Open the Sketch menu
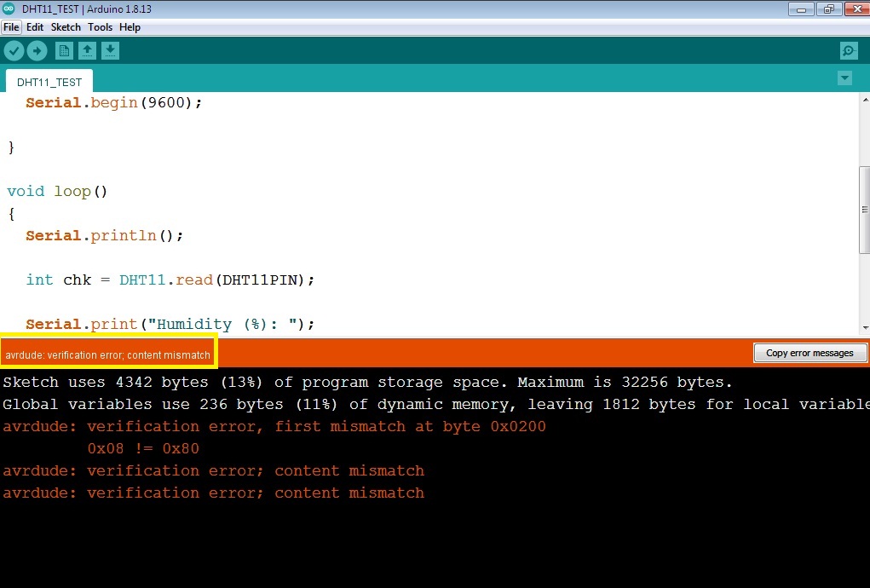870x588 pixels. (66, 27)
